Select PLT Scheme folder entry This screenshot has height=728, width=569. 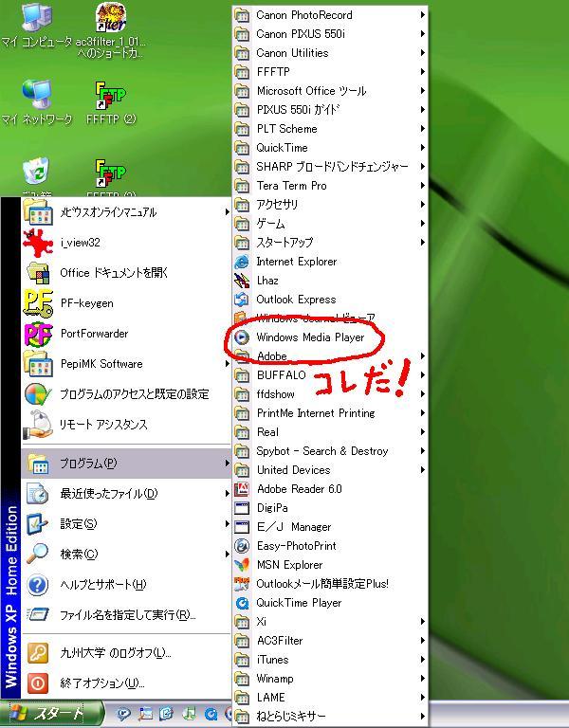[x=330, y=129]
